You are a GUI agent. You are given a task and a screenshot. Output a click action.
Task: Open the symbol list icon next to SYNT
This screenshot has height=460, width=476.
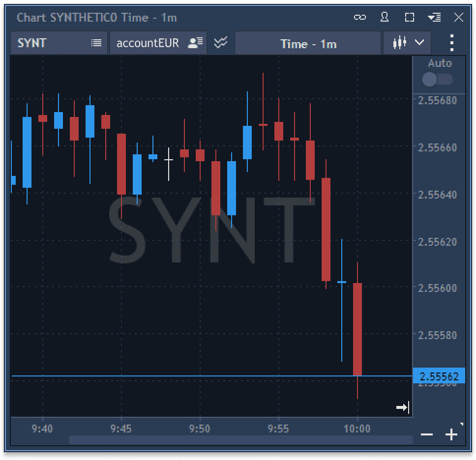(x=97, y=42)
